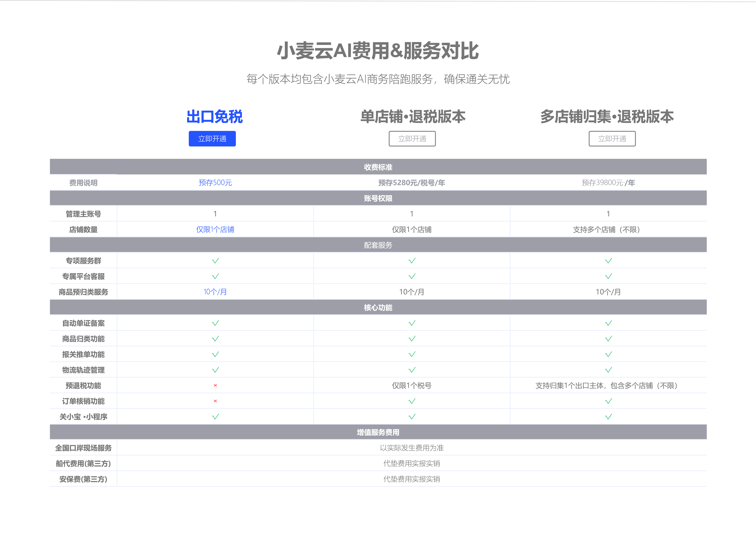The image size is (756, 547).
Task: Click 报关推单功能 checkmark in 单店铺 column
Action: (412, 354)
